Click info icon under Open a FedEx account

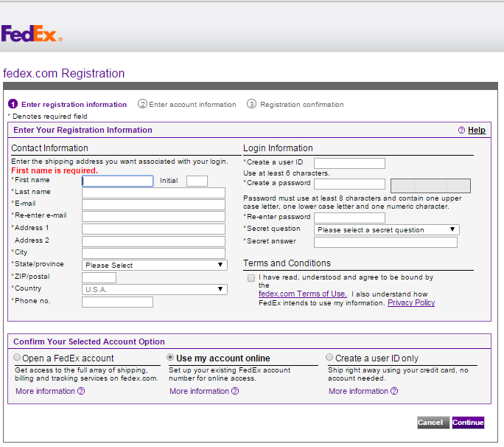[81, 391]
